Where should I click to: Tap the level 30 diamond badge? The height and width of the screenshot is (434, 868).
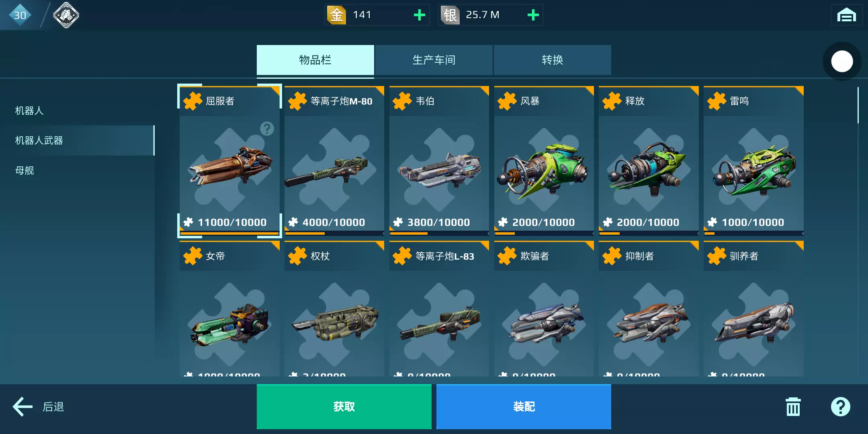[20, 15]
